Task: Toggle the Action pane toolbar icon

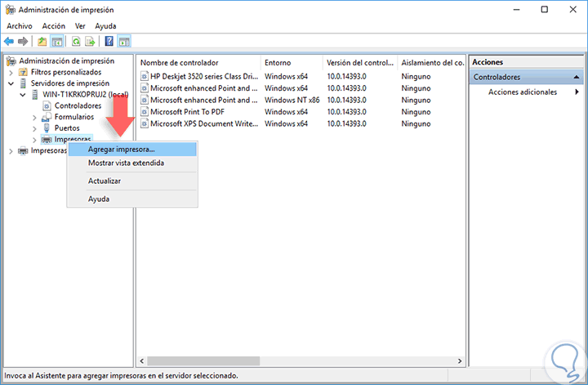Action: 124,41
